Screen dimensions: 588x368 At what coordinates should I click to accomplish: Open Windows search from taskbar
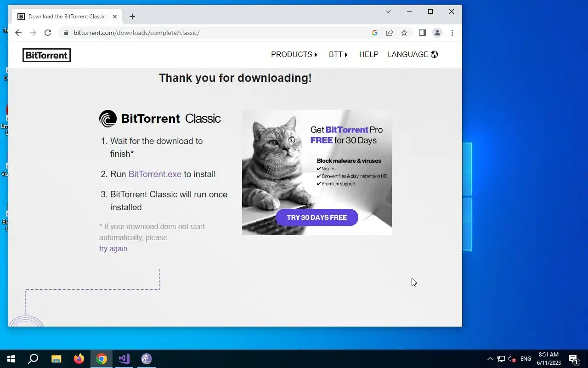(33, 359)
